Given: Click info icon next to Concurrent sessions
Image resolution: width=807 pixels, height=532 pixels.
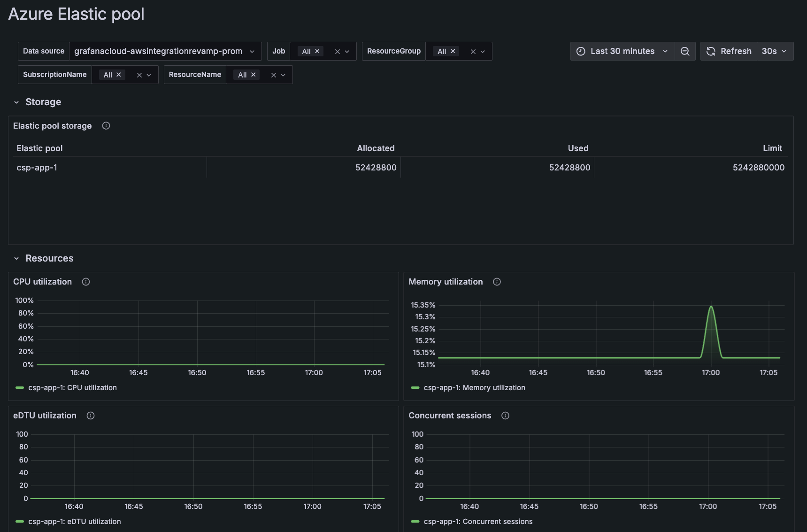Looking at the screenshot, I should [505, 416].
